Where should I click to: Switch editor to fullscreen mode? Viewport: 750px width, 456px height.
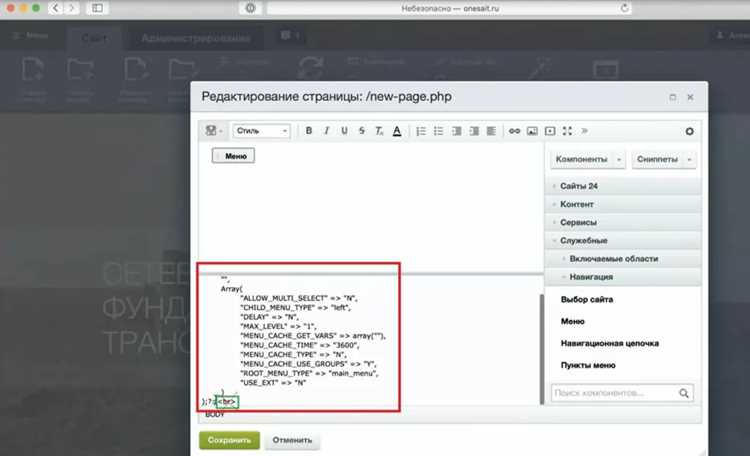[x=567, y=131]
